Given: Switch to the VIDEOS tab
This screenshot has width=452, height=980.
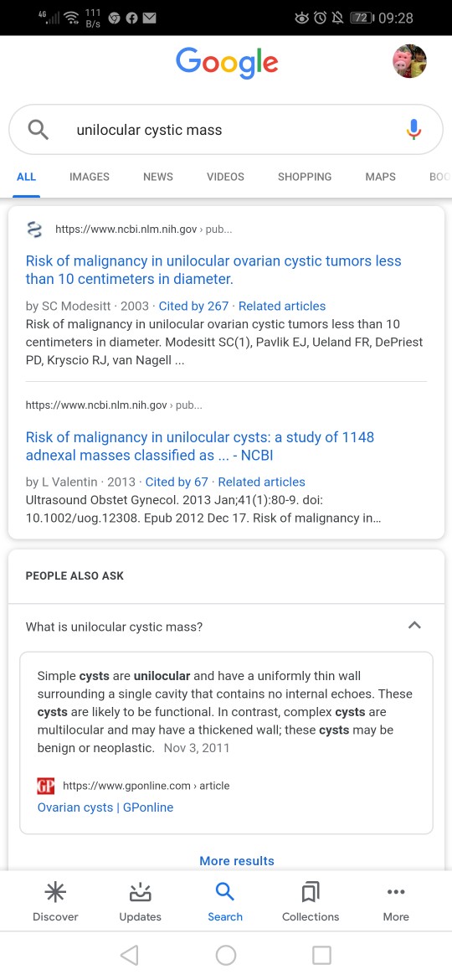Looking at the screenshot, I should coord(225,177).
